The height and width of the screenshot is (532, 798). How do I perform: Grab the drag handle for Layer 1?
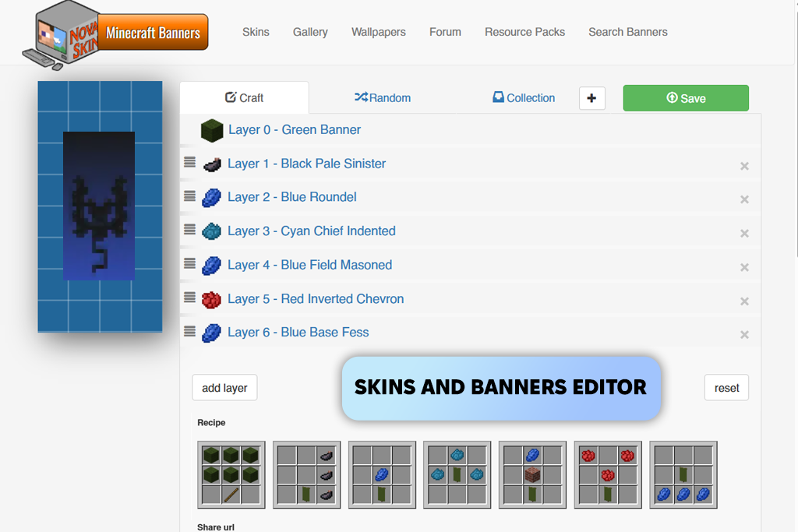click(190, 162)
